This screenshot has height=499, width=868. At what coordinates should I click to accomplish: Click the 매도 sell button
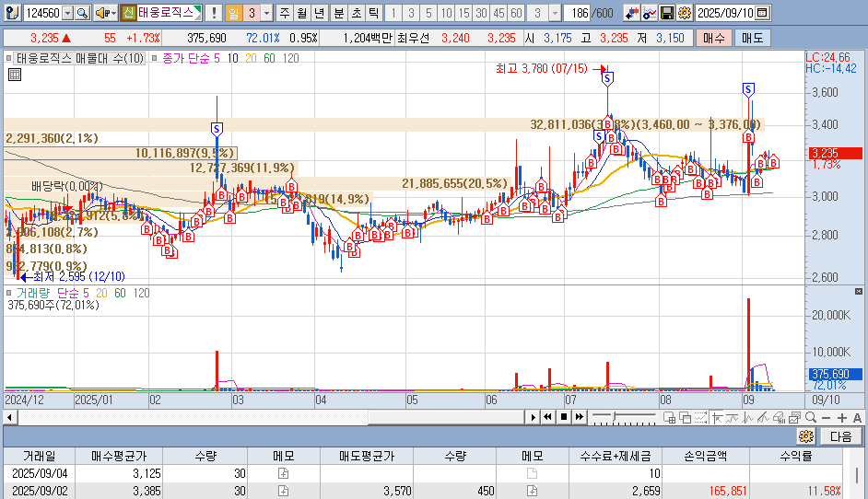pos(752,38)
